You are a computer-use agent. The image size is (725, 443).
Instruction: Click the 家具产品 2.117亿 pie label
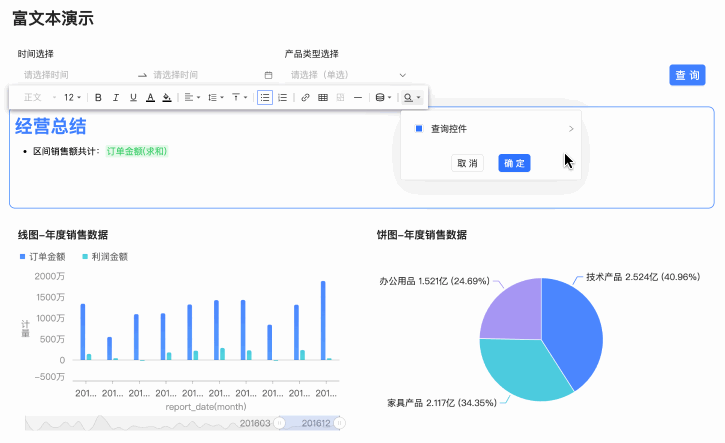click(442, 403)
